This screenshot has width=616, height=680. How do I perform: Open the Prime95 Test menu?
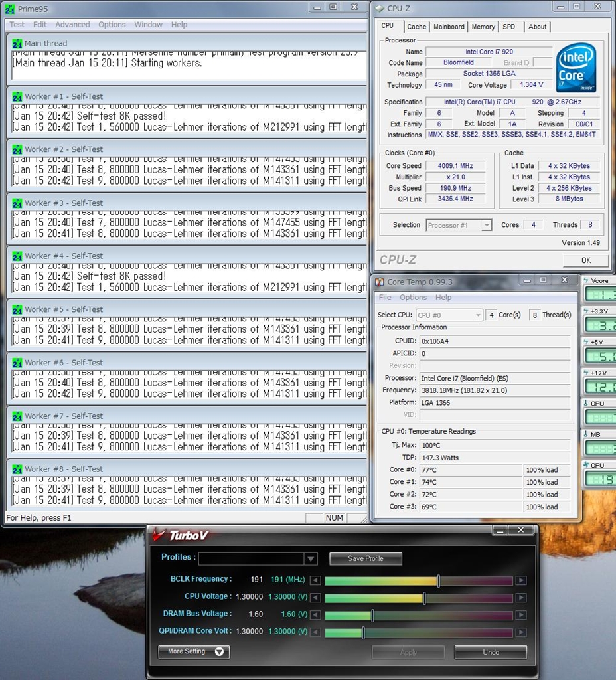[17, 25]
